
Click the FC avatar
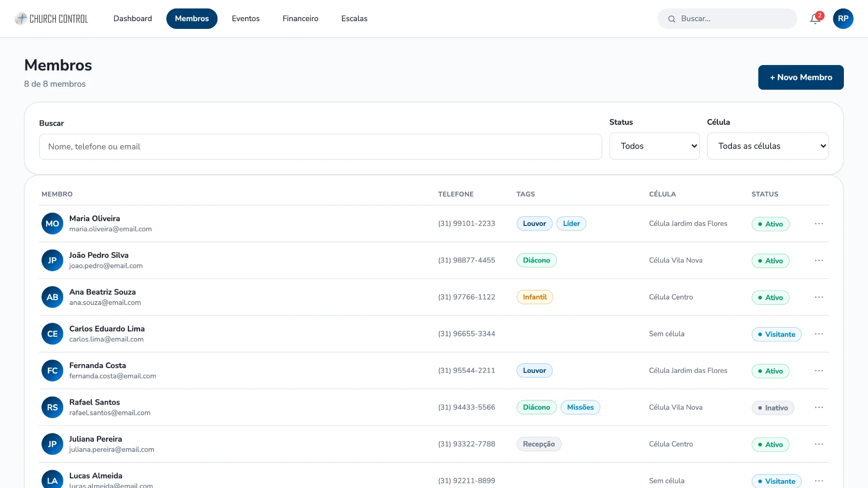[x=52, y=370]
